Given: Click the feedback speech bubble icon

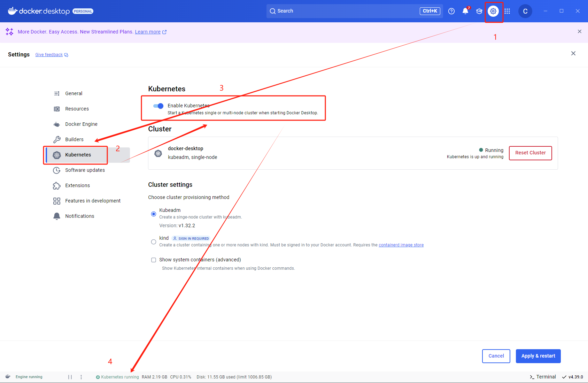Looking at the screenshot, I should (66, 55).
